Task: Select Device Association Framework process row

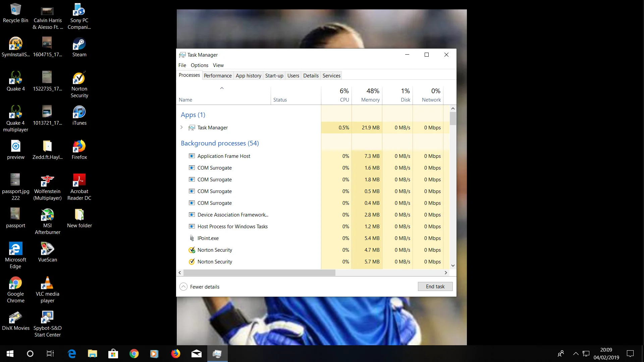Action: coord(313,215)
